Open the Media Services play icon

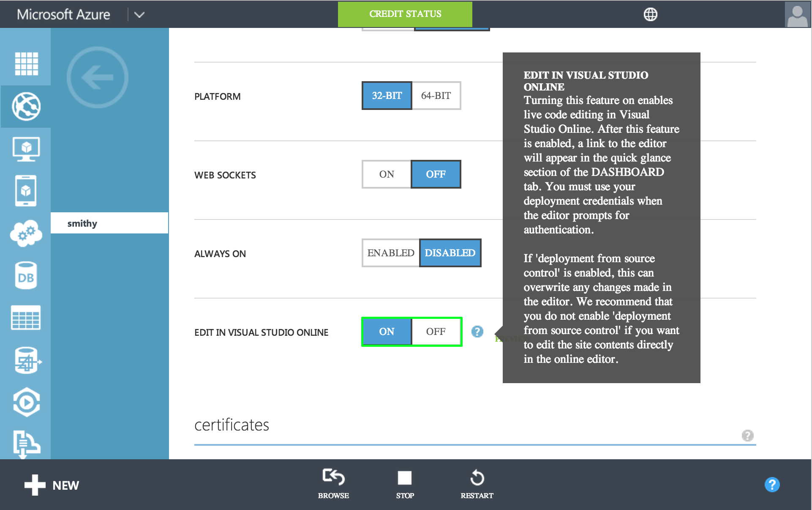point(26,402)
